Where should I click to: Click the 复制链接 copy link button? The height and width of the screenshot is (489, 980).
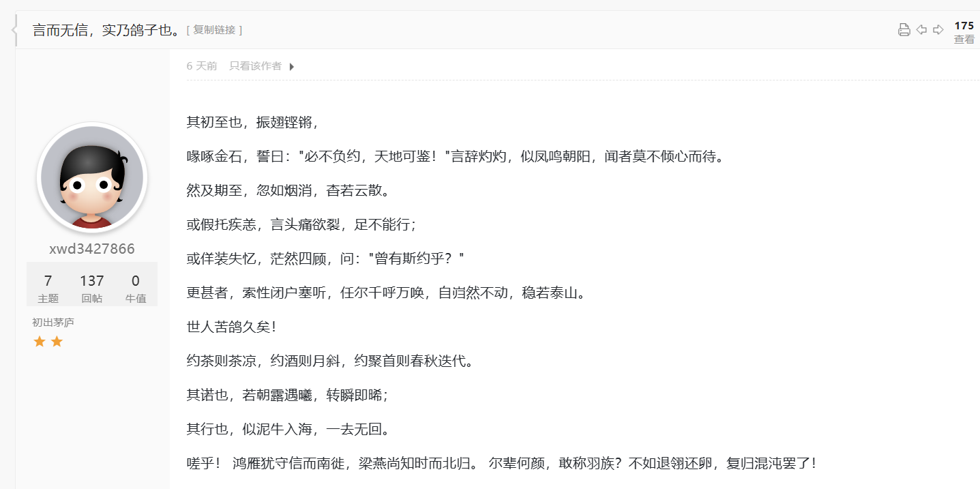pyautogui.click(x=215, y=29)
